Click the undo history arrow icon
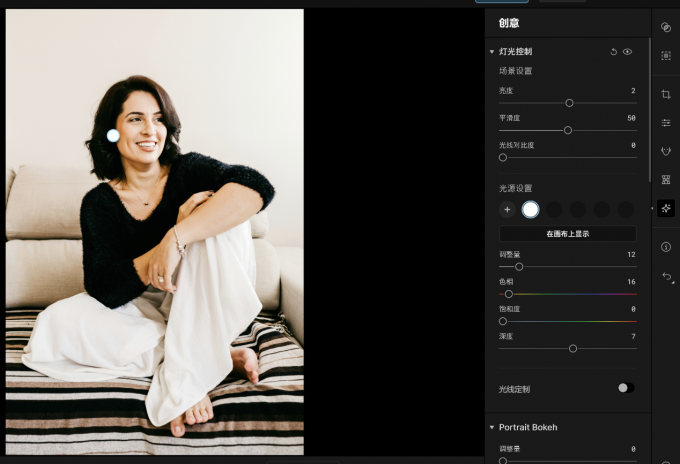The height and width of the screenshot is (464, 680). (667, 277)
